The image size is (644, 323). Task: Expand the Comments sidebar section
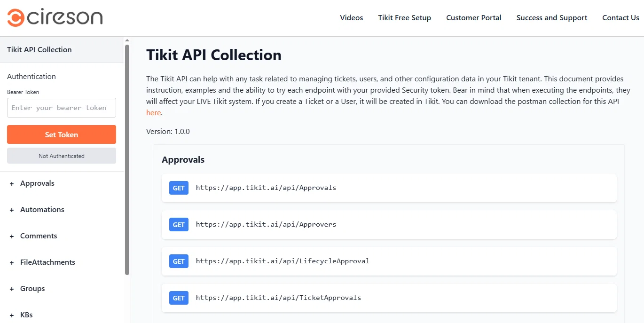click(x=33, y=236)
